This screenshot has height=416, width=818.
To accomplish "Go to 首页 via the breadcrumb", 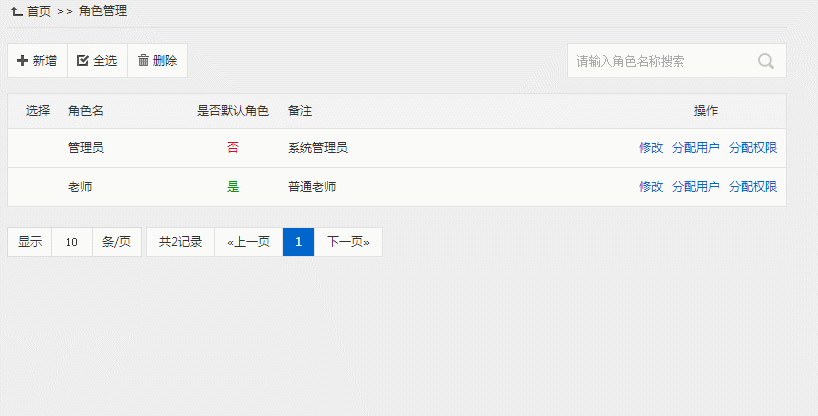I will click(39, 11).
